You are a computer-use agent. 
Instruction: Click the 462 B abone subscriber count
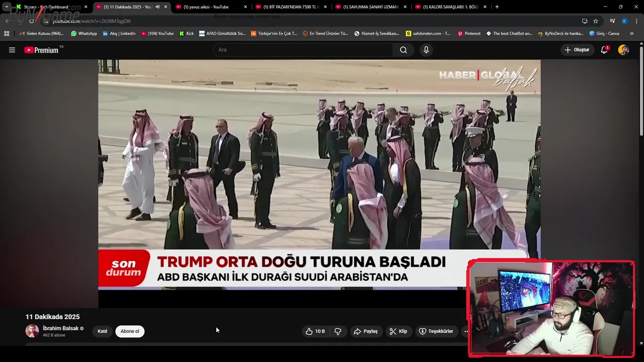[x=54, y=335]
